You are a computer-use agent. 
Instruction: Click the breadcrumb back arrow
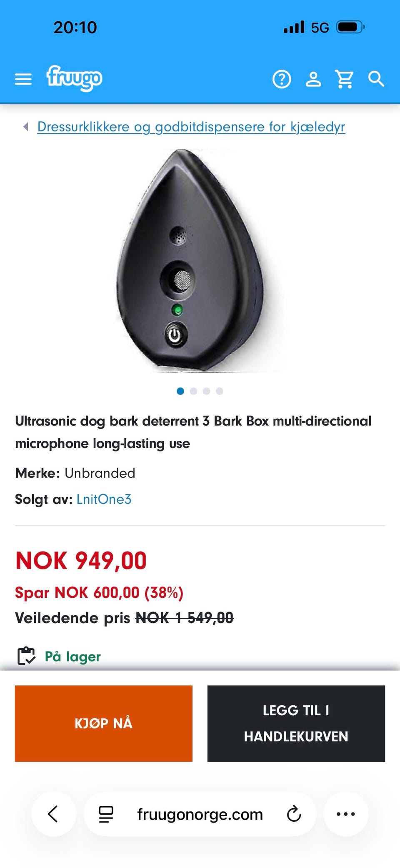coord(26,126)
